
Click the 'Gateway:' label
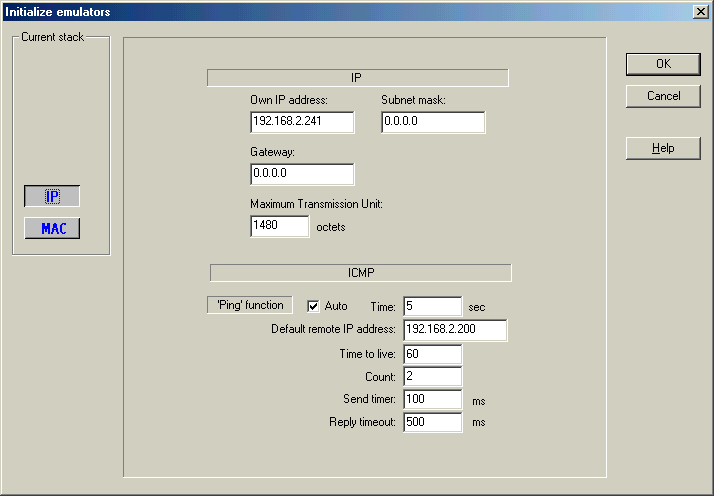point(272,152)
